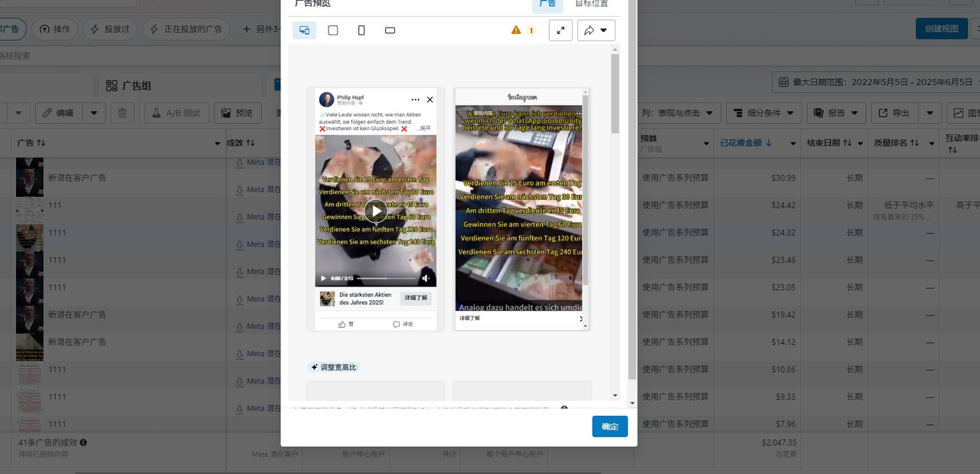Select the first 新潜在客户广告 row thumbnail
The image size is (980, 474).
pyautogui.click(x=30, y=178)
